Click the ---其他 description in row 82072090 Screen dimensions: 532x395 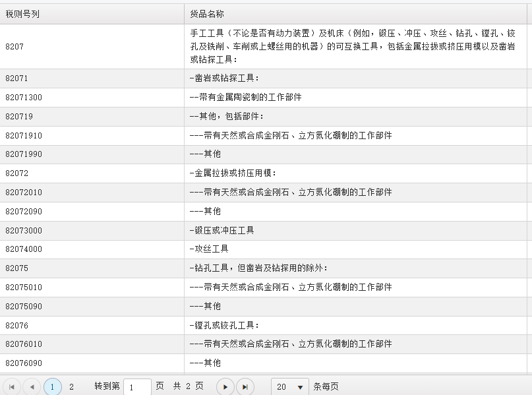205,211
